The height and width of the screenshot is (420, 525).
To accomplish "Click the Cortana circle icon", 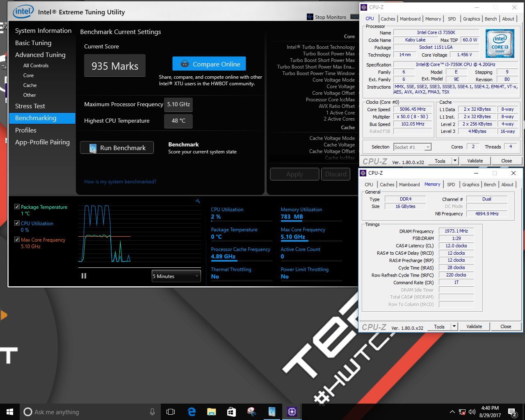I will 28,412.
